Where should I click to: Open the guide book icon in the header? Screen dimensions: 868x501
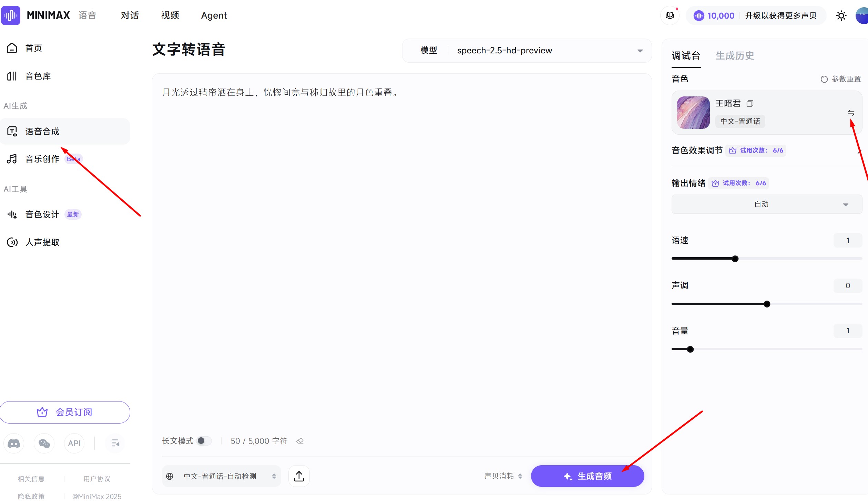(670, 15)
